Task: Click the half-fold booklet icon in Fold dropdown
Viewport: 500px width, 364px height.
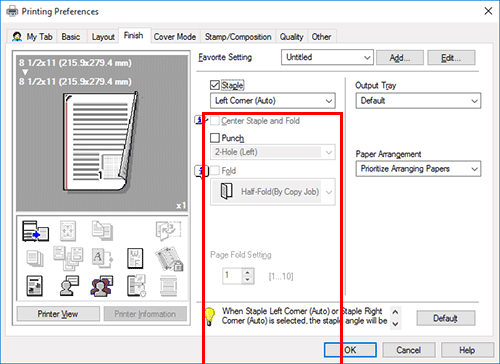Action: 227,191
